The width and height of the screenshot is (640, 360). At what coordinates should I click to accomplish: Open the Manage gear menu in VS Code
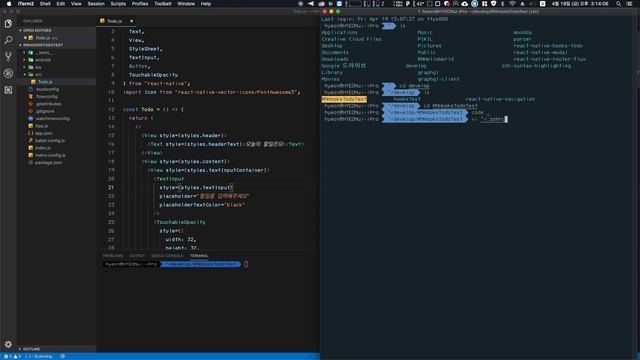8,344
